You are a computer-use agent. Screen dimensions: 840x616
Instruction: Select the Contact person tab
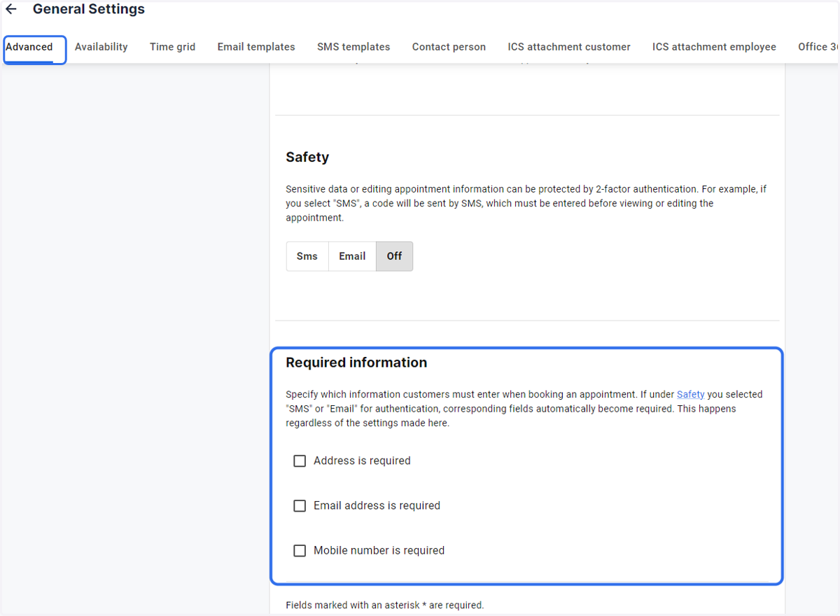tap(449, 47)
